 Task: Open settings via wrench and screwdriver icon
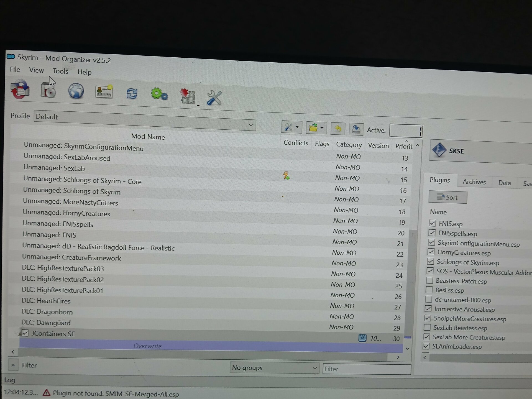tap(214, 98)
